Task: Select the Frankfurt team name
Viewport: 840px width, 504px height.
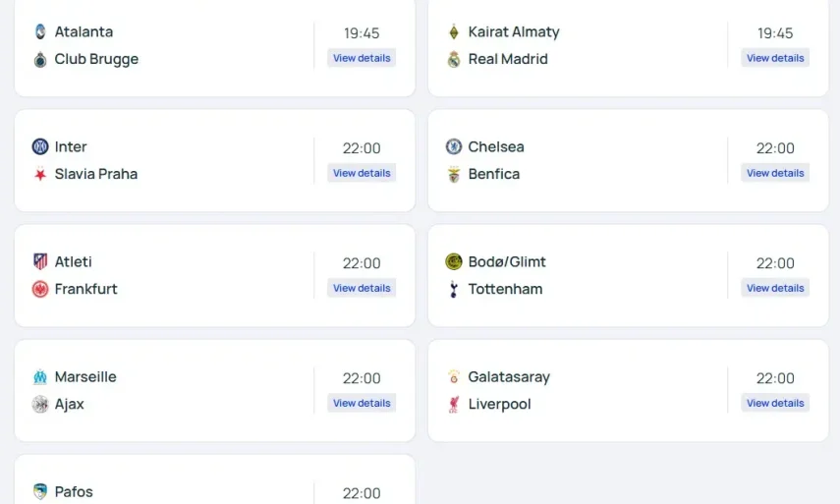Action: (x=86, y=289)
